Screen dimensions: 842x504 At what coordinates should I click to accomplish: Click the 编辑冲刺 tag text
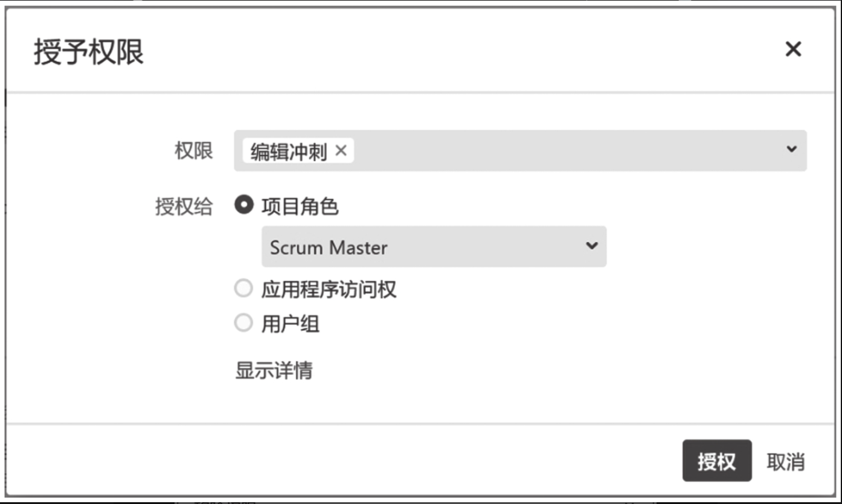click(289, 152)
